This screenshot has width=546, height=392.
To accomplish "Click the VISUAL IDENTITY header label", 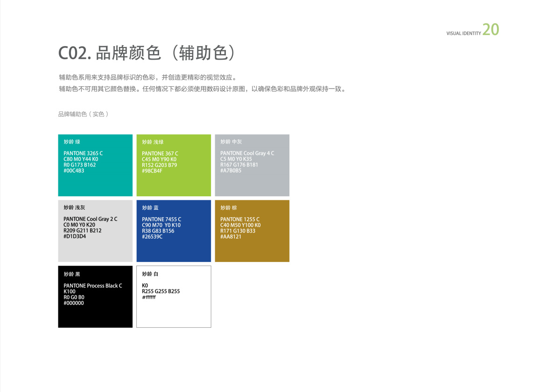I will click(x=463, y=34).
